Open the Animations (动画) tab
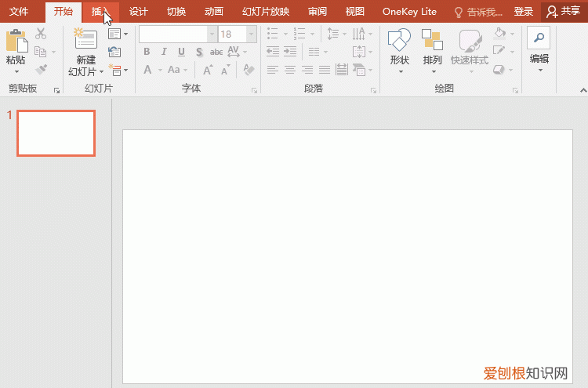The image size is (588, 388). click(x=213, y=12)
